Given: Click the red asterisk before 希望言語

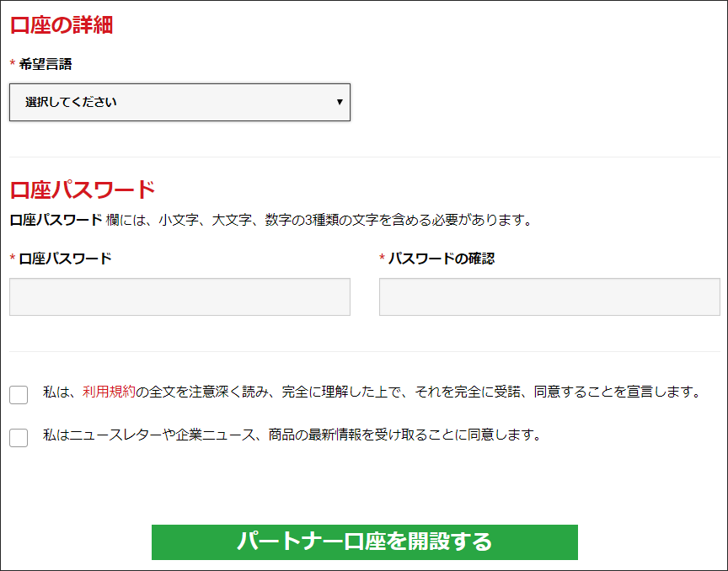Looking at the screenshot, I should [x=13, y=65].
